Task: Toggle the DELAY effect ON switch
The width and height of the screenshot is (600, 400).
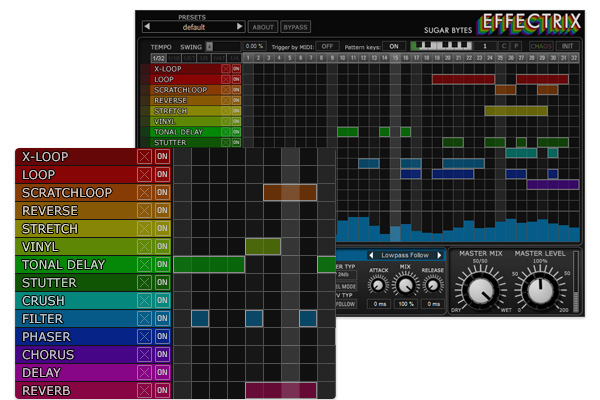Action: coord(162,372)
